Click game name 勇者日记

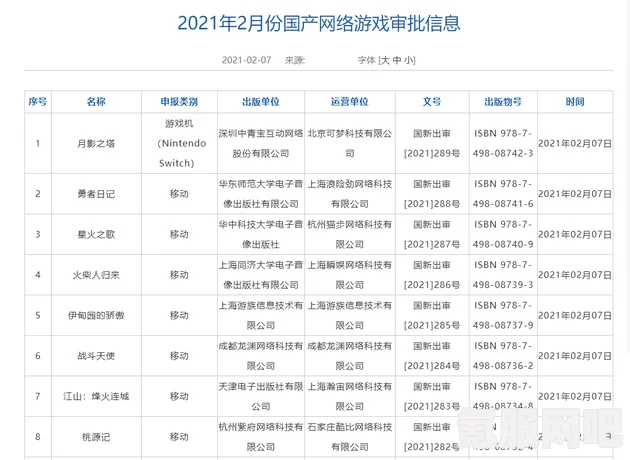(x=96, y=194)
